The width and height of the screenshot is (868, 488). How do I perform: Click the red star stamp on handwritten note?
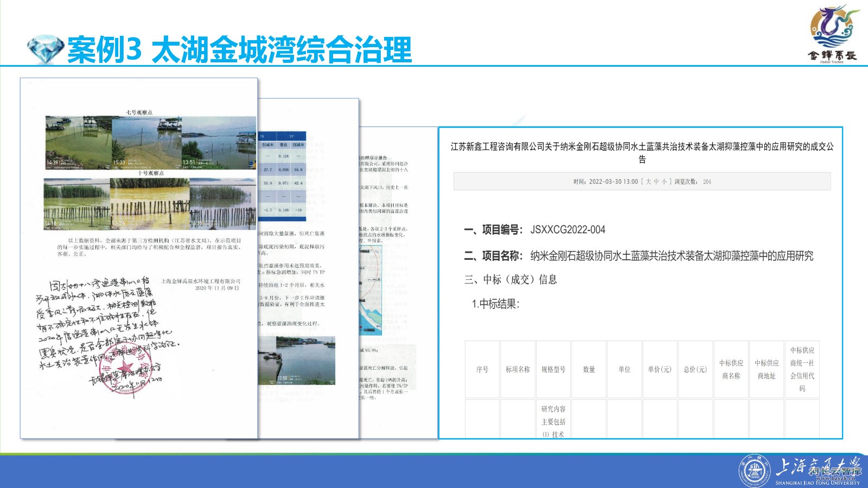[130, 371]
